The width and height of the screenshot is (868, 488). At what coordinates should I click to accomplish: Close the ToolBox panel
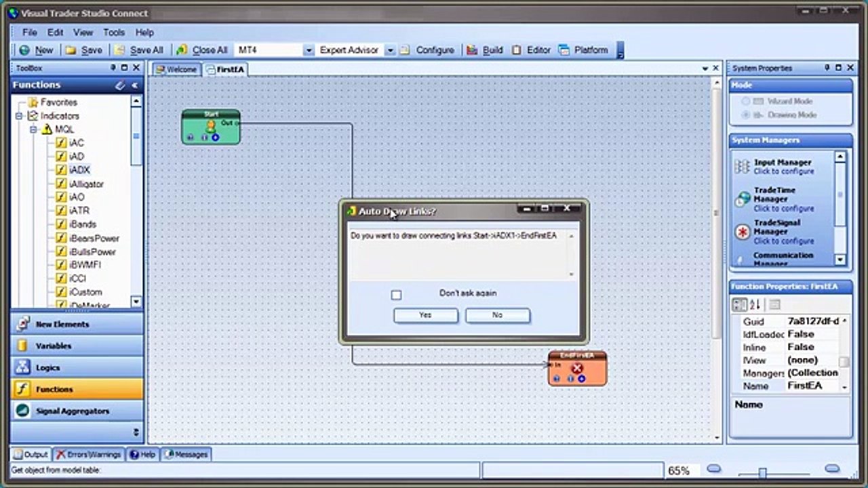136,68
